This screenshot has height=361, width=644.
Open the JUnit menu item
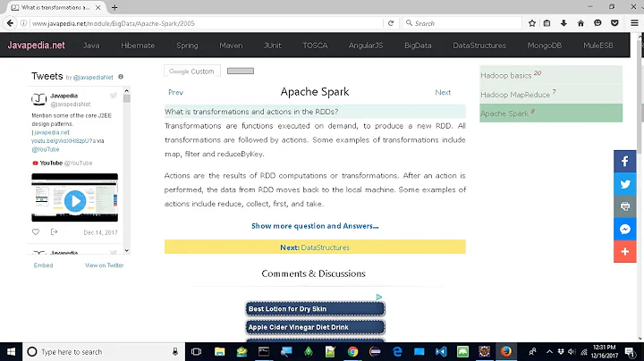click(273, 46)
